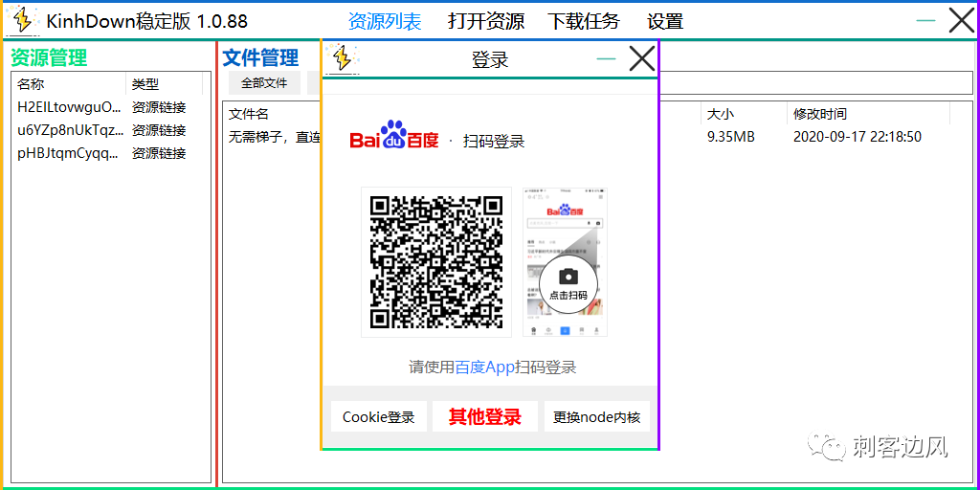Click the 文件管理 panel title

click(260, 58)
